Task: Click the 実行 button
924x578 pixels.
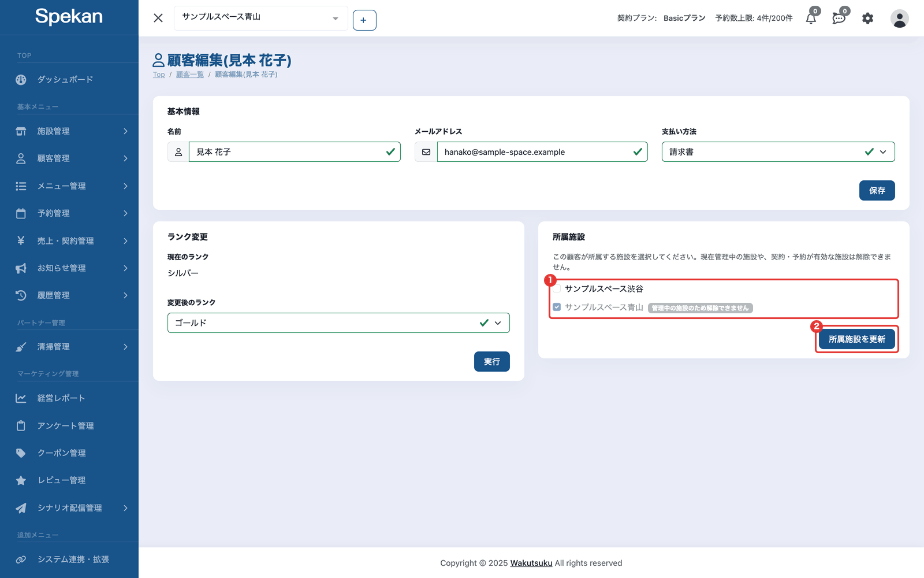Action: pyautogui.click(x=491, y=362)
